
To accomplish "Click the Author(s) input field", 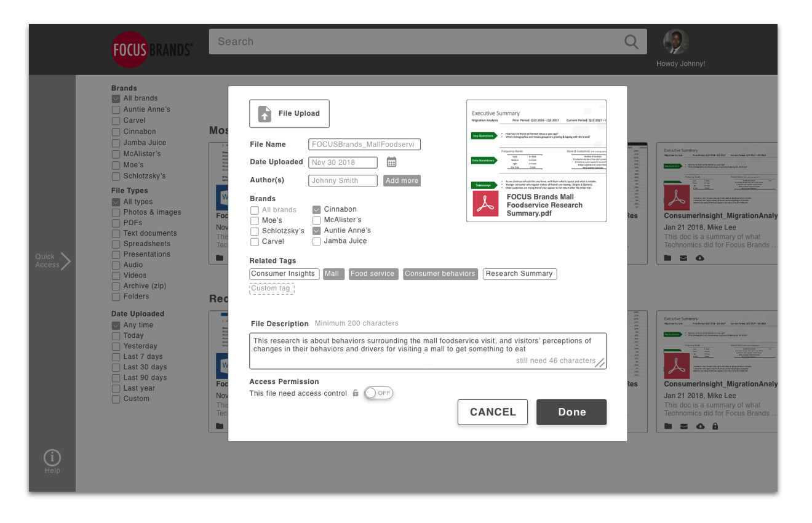I will tap(343, 180).
